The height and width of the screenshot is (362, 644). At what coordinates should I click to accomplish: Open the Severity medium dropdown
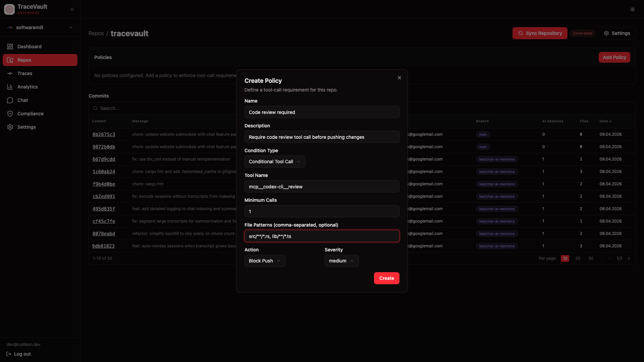tap(341, 261)
